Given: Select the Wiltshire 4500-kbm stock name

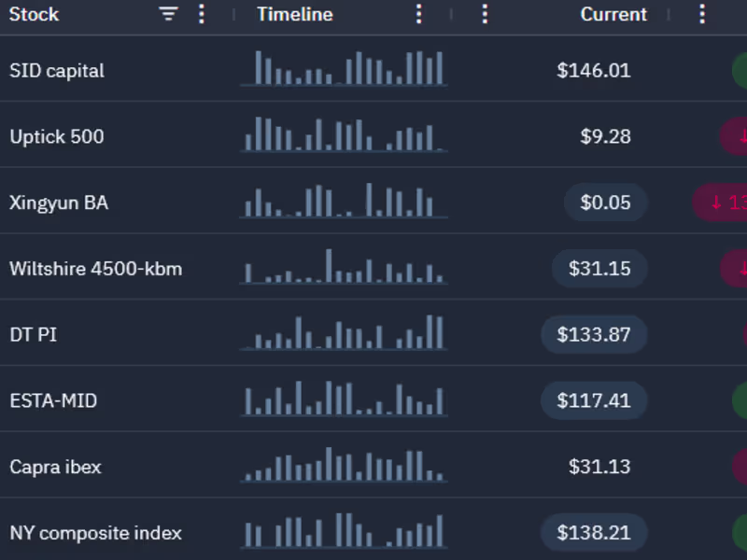Looking at the screenshot, I should point(96,269).
